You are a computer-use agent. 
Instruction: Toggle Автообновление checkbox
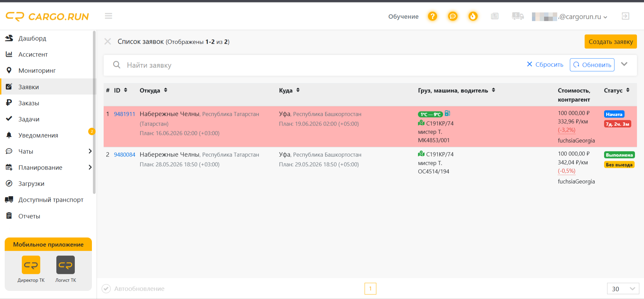click(106, 289)
